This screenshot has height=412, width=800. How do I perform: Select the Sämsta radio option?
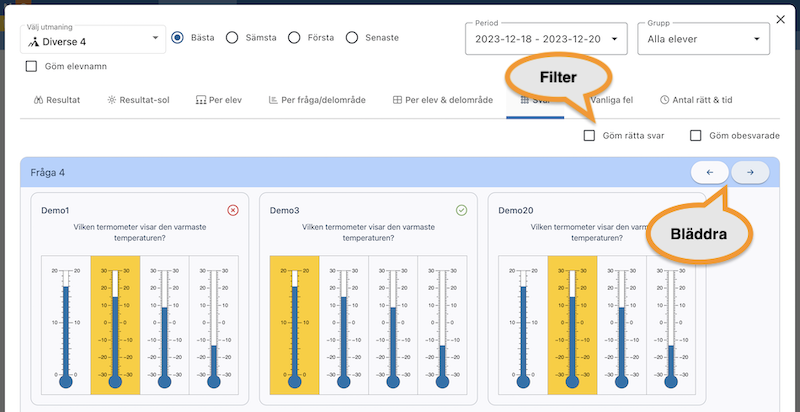pyautogui.click(x=232, y=38)
